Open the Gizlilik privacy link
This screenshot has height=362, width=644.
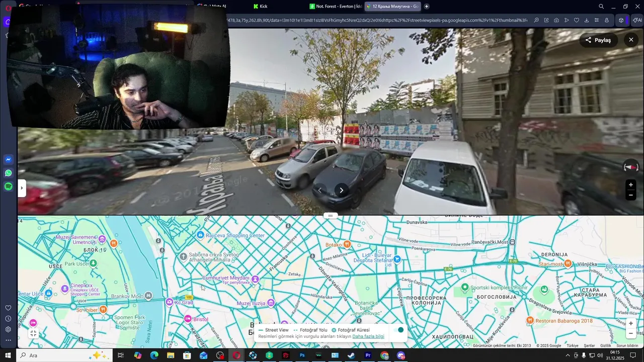click(605, 345)
